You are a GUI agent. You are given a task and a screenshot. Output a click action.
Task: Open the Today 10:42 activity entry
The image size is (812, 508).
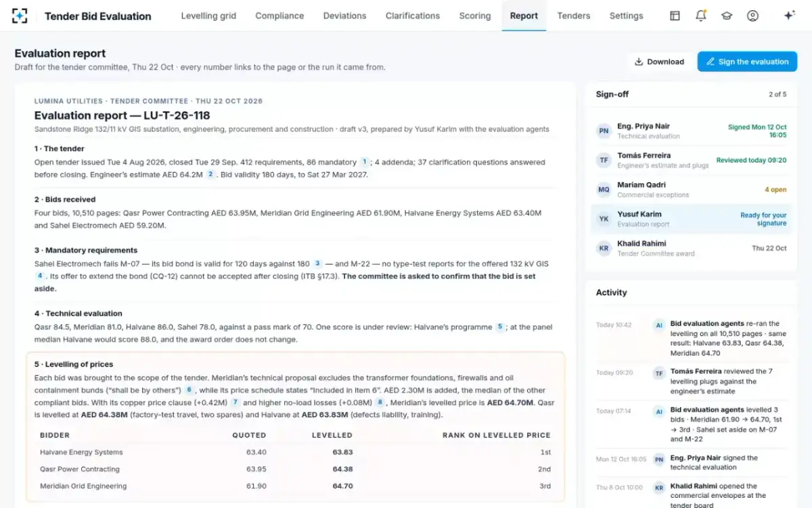691,338
